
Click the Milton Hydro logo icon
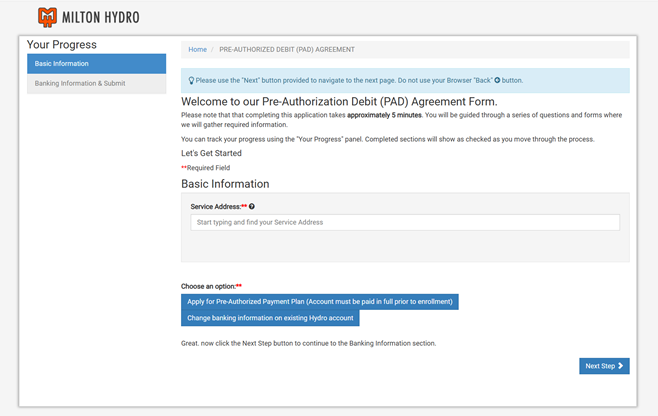pos(47,17)
